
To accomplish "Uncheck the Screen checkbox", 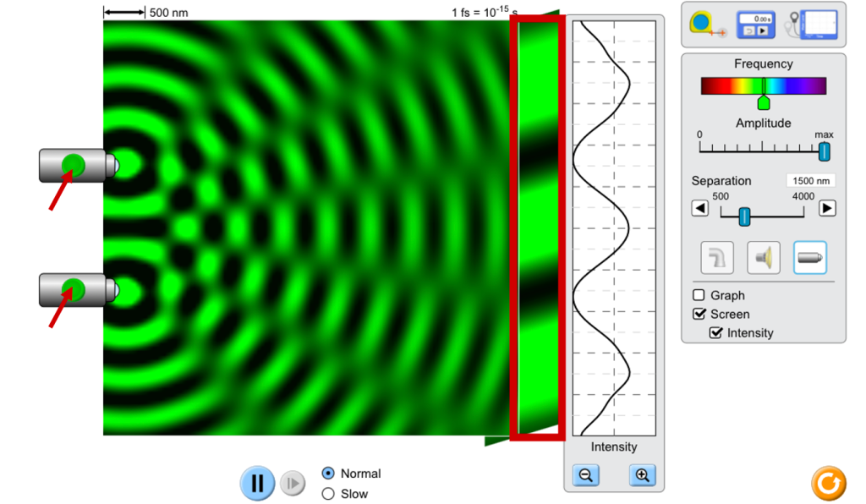I will pyautogui.click(x=699, y=314).
